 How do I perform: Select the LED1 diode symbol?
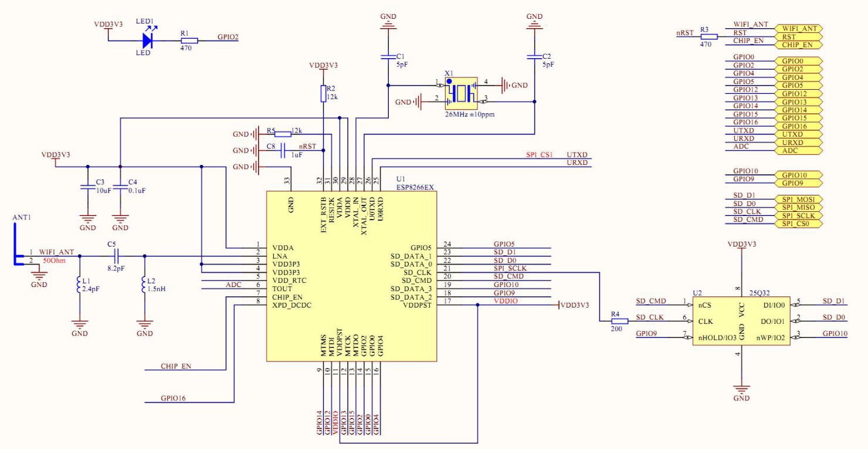(147, 40)
